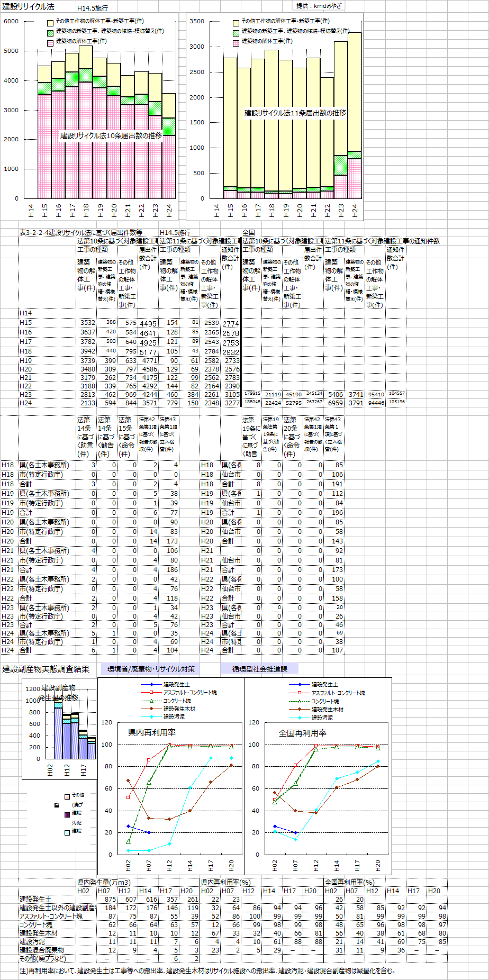Image resolution: width=489 pixels, height=980 pixels.
Task: Open the 環境省/廃棄物･リサイクル対策 link
Action: coord(151,669)
